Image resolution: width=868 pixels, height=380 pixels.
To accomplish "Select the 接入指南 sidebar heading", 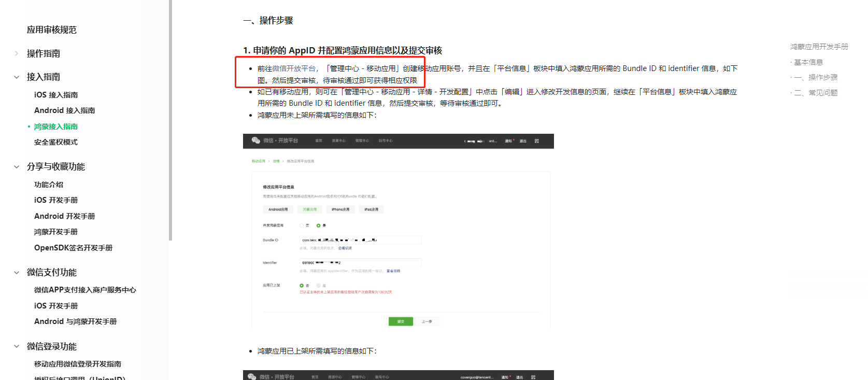I will [x=44, y=77].
